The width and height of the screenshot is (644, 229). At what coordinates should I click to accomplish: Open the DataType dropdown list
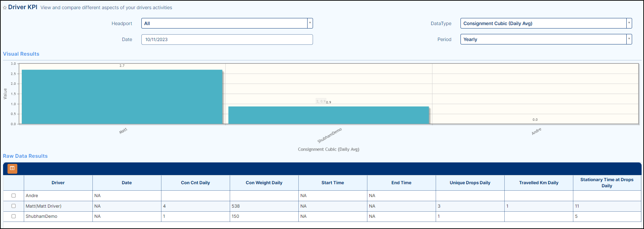point(629,23)
